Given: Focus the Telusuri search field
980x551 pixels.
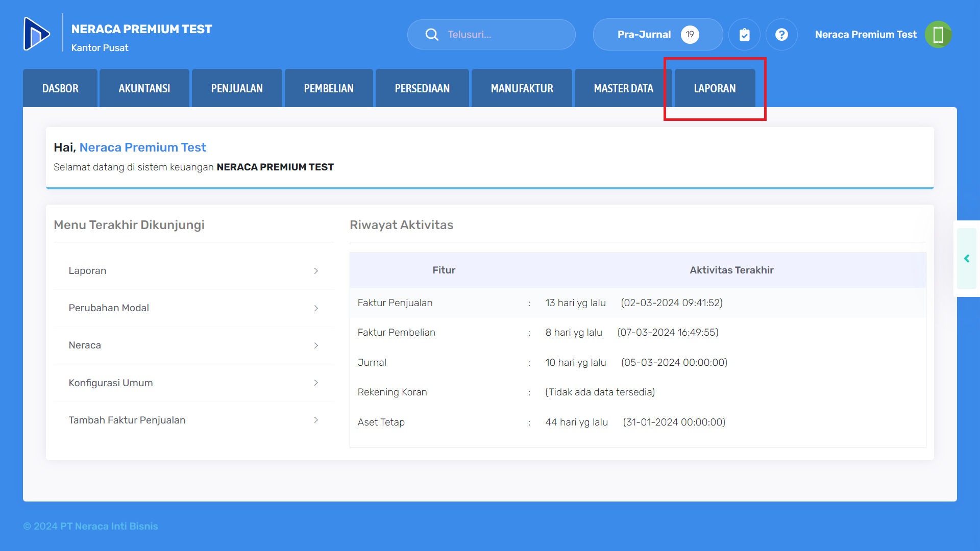Looking at the screenshot, I should pos(492,34).
